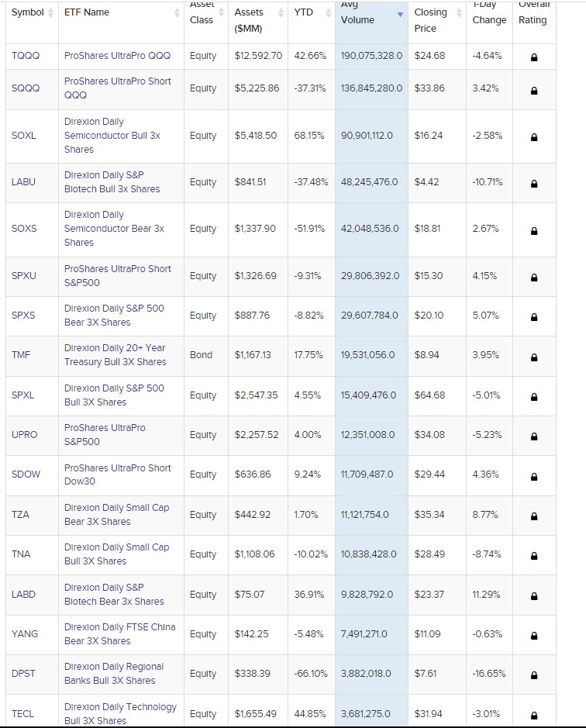Open the TECL symbol link
586x728 pixels.
23,714
